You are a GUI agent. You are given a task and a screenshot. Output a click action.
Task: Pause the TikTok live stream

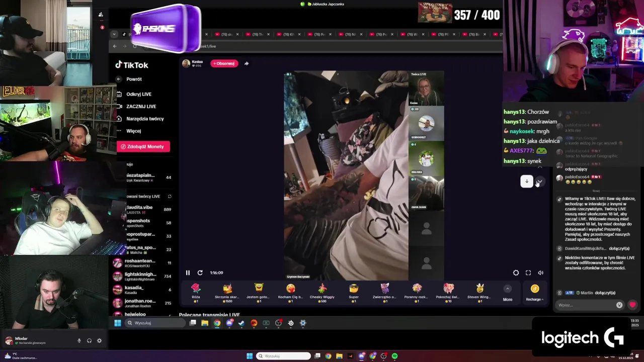(x=188, y=273)
